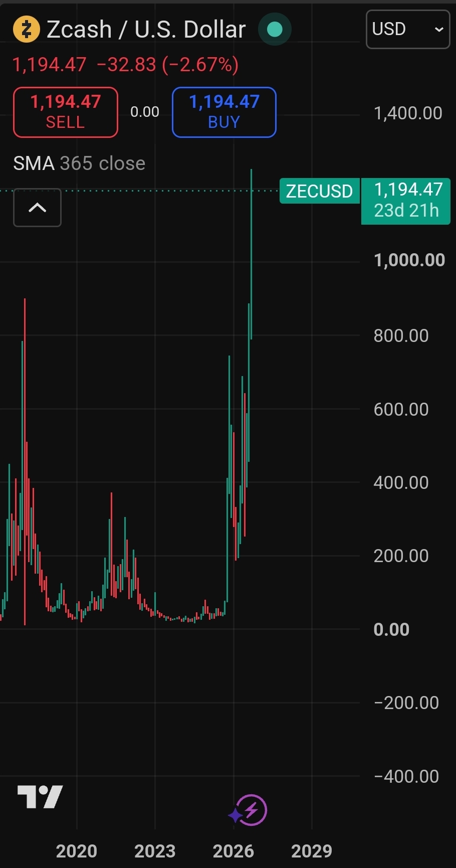The height and width of the screenshot is (868, 456).
Task: Click the 1,400.00 price scale label
Action: coord(408,113)
